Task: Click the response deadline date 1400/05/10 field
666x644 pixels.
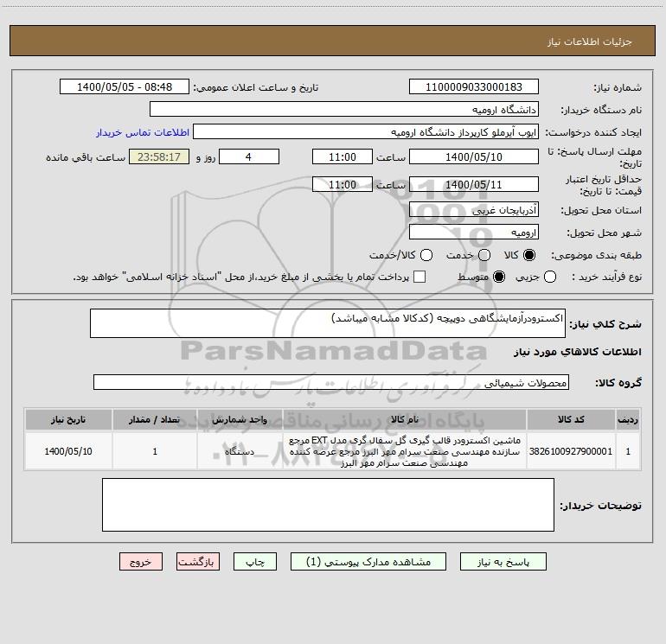Action: pyautogui.click(x=474, y=157)
